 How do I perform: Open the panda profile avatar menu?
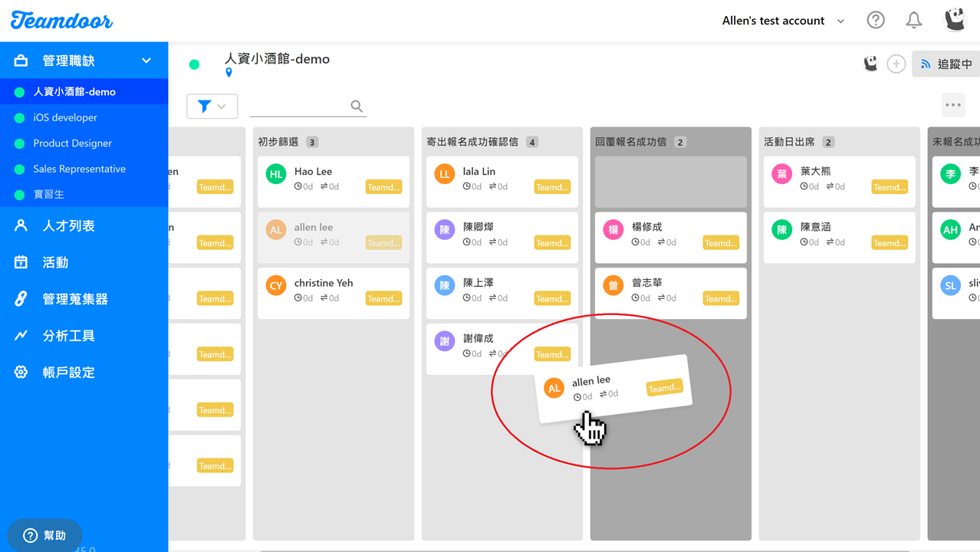[x=955, y=20]
